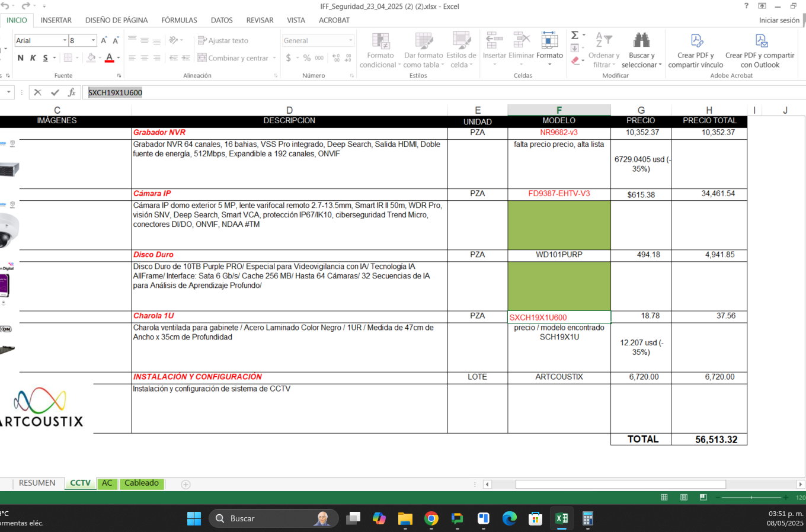Click the Redo arrow in quick access toolbar
Screen dimensions: 806x532
click(x=25, y=6)
